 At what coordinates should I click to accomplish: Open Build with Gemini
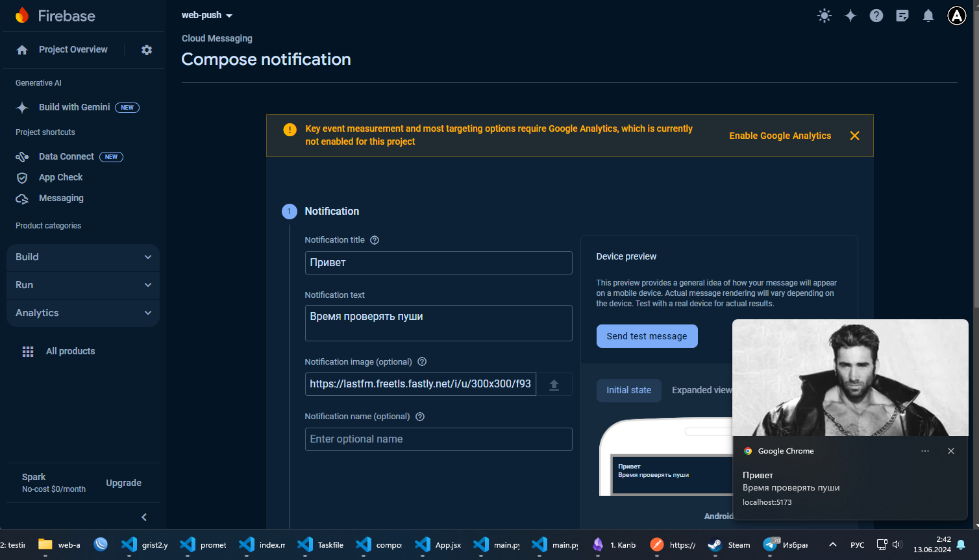pyautogui.click(x=75, y=108)
